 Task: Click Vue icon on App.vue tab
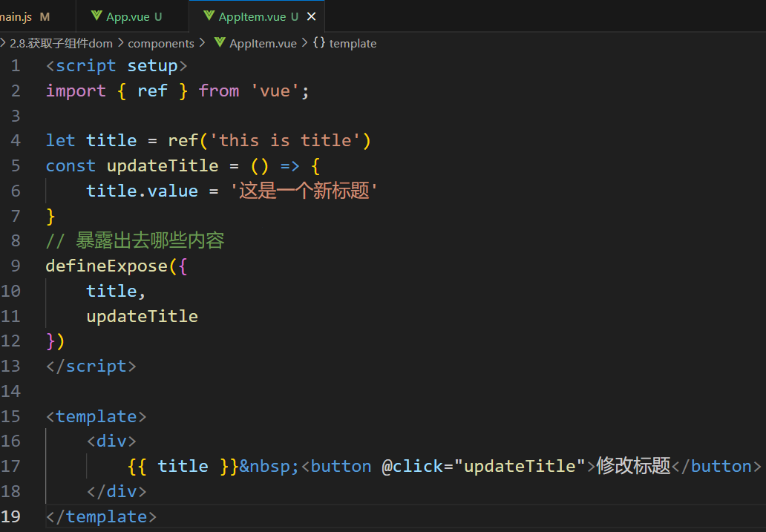click(x=96, y=16)
